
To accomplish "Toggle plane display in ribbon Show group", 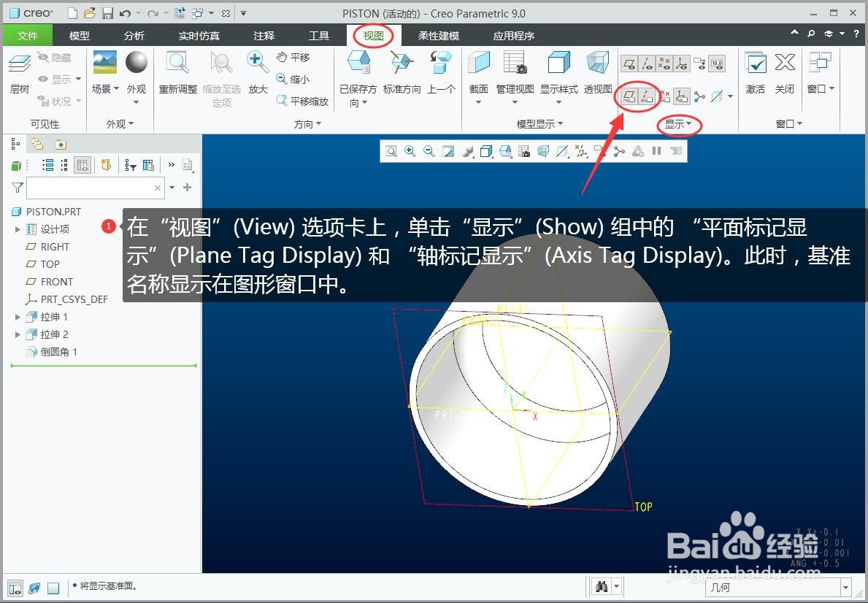I will coord(629,64).
